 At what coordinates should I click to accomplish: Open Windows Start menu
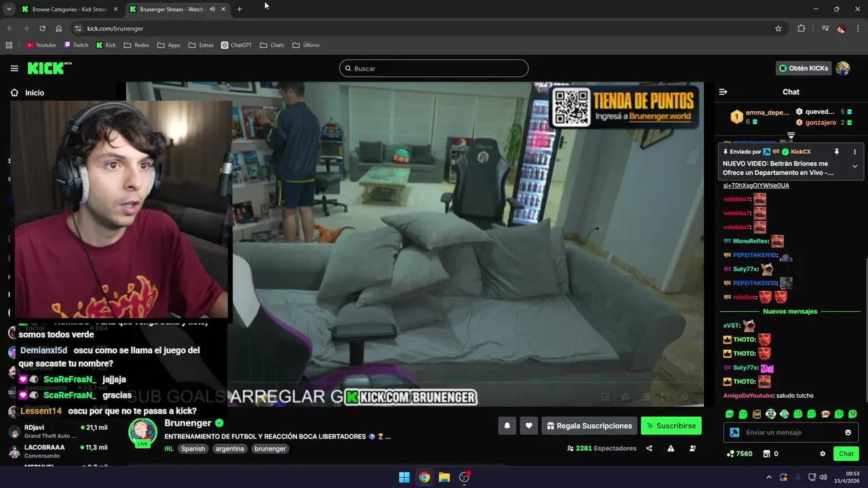404,477
